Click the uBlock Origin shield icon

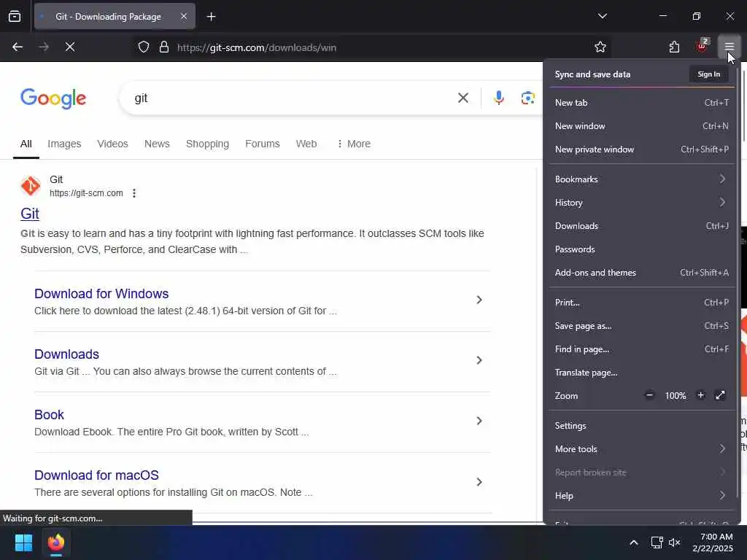pos(702,47)
